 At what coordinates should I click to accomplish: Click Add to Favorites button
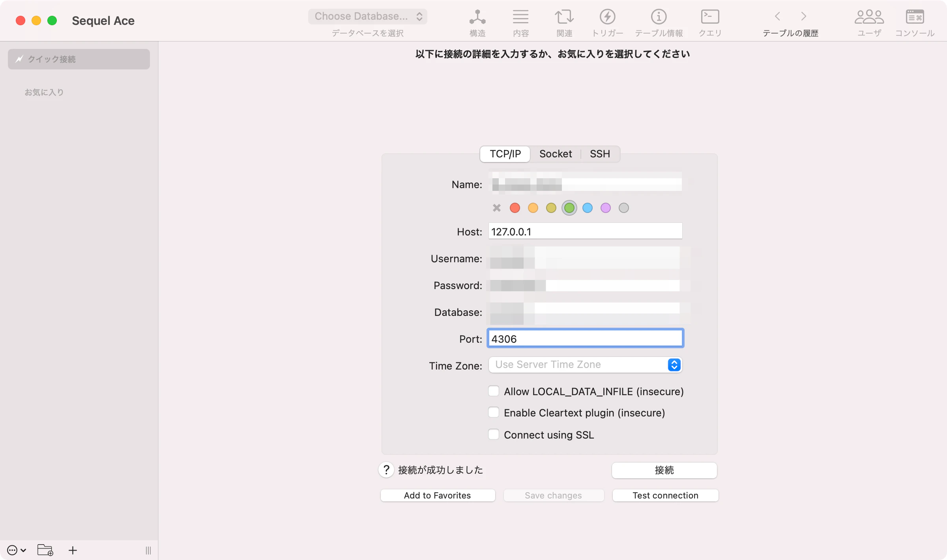[438, 495]
